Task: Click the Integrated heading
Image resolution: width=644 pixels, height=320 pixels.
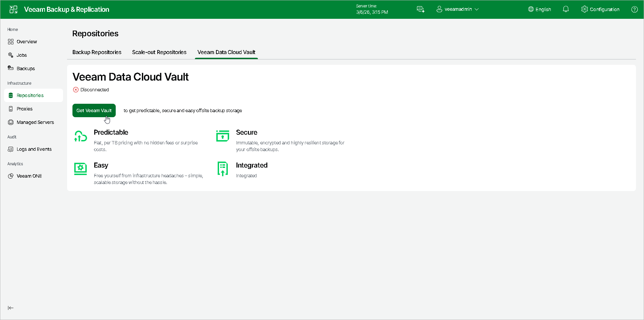Action: [x=252, y=165]
